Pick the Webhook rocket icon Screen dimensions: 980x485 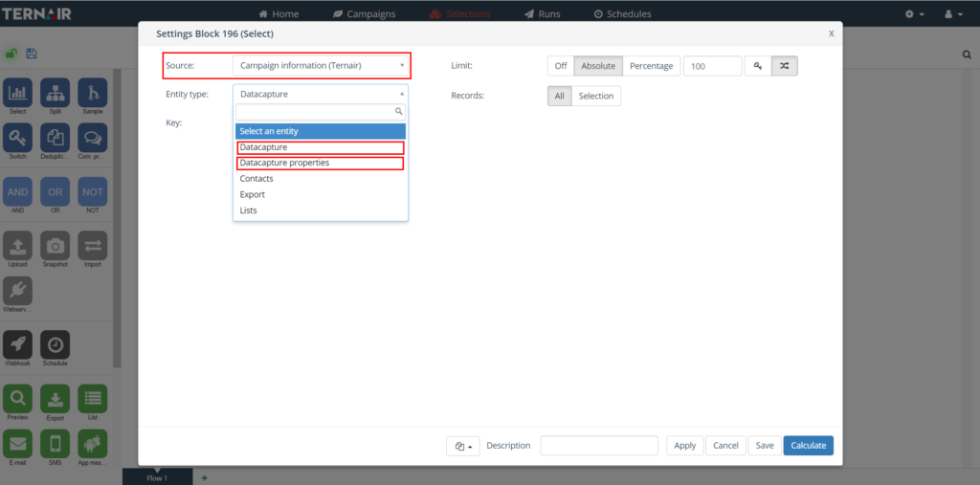coord(17,345)
